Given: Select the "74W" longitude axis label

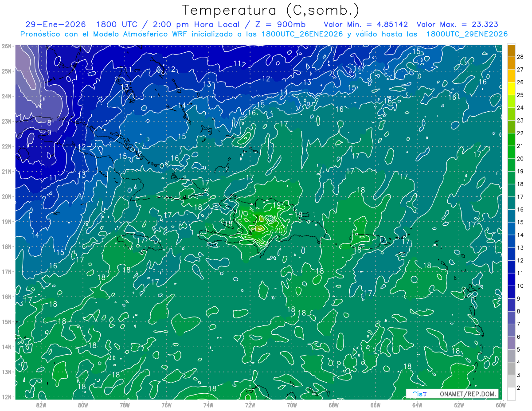Looking at the screenshot, I should click(x=208, y=404).
